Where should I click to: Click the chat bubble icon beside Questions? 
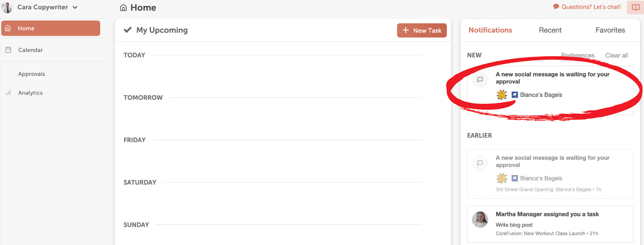[556, 6]
